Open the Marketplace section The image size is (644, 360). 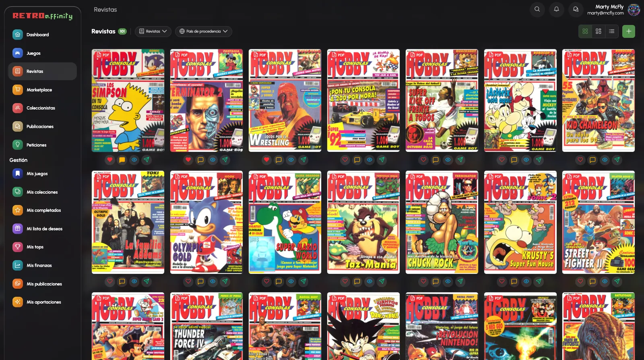coord(42,90)
